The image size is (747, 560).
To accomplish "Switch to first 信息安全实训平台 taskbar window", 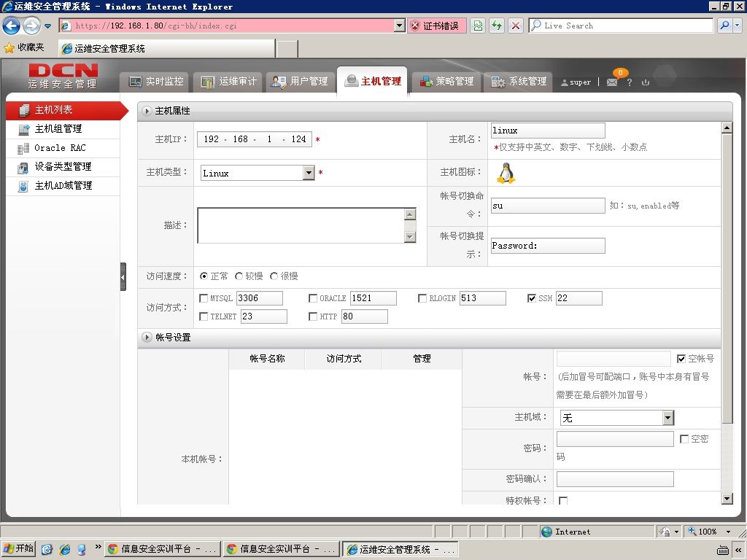I will pyautogui.click(x=163, y=549).
